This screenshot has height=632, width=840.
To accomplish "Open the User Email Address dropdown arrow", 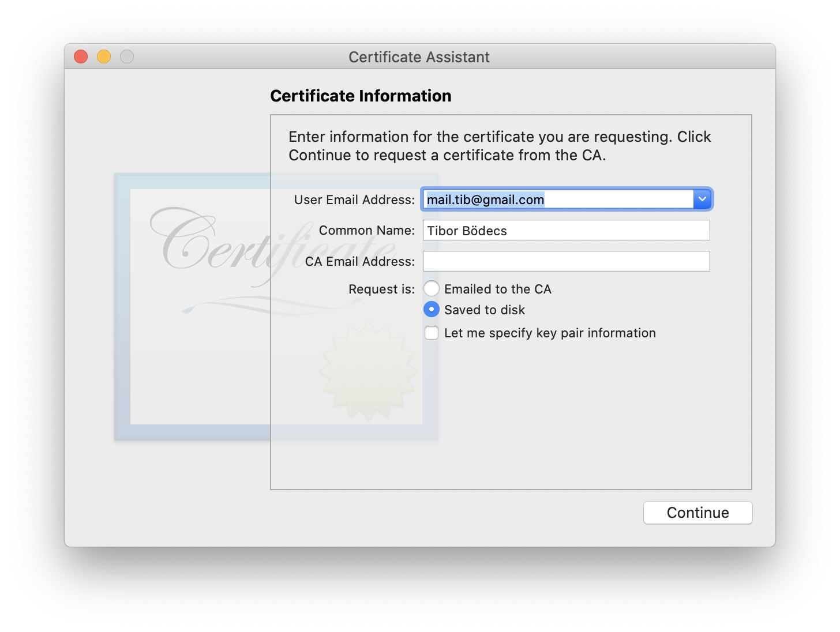I will tap(702, 199).
